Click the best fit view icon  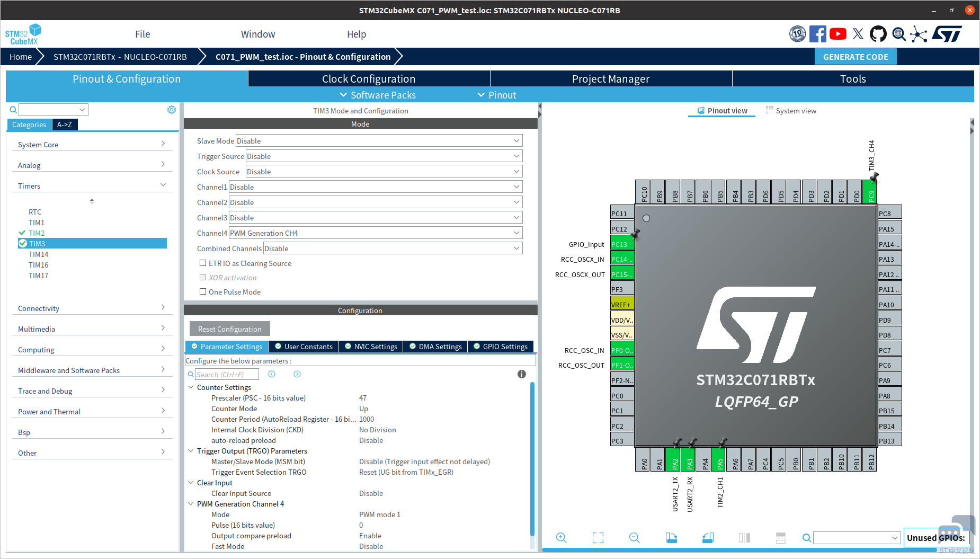(598, 538)
